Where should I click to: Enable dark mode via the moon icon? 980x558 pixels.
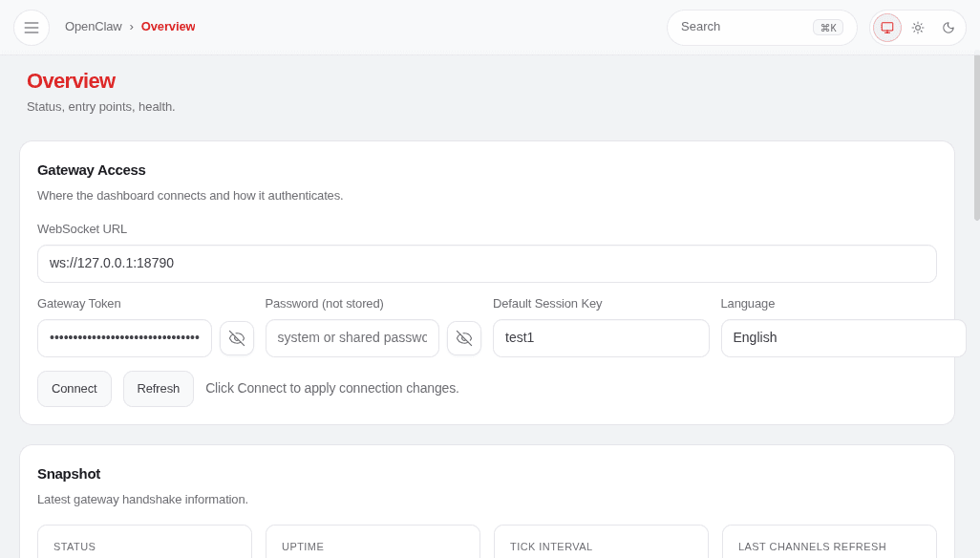pos(948,27)
